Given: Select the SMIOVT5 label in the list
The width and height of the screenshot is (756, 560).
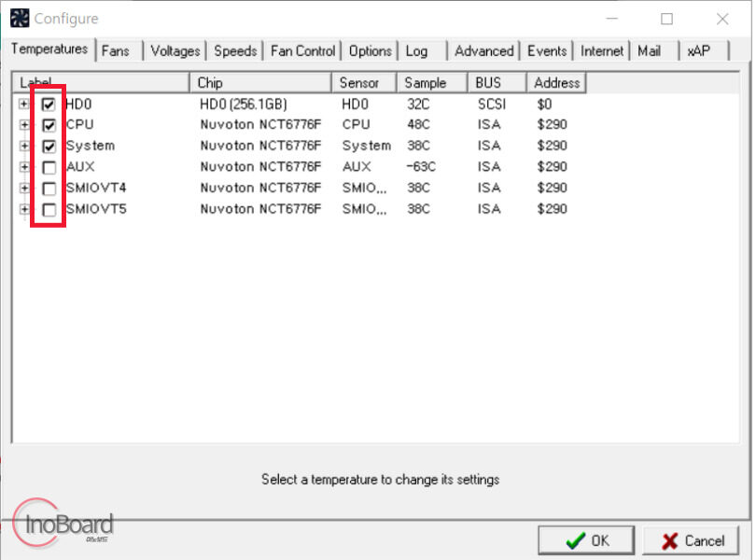Looking at the screenshot, I should pos(96,209).
